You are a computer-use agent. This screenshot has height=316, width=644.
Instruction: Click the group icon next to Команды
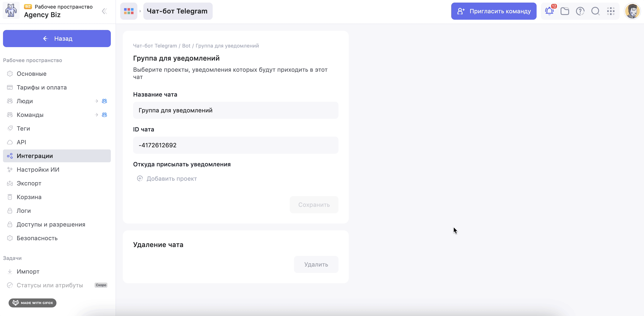(x=104, y=115)
